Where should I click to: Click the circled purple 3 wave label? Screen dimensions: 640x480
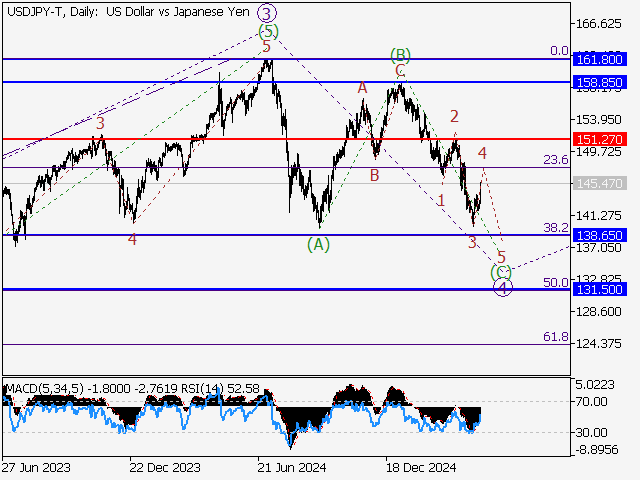click(266, 13)
